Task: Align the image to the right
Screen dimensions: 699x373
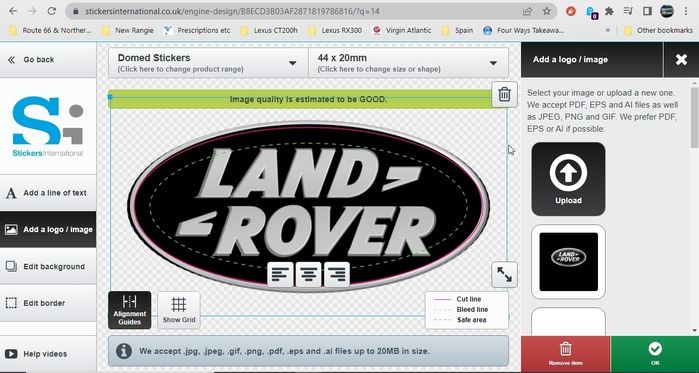Action: (337, 275)
